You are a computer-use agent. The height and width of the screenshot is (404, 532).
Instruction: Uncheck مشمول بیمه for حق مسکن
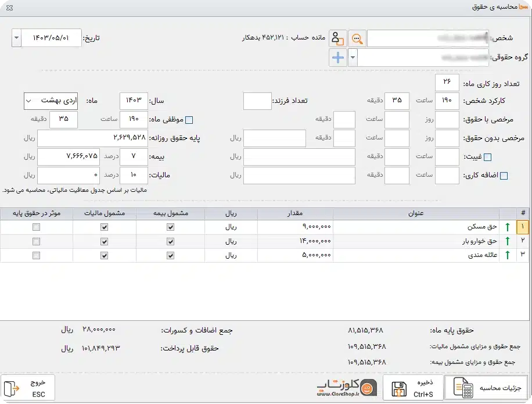tap(170, 227)
